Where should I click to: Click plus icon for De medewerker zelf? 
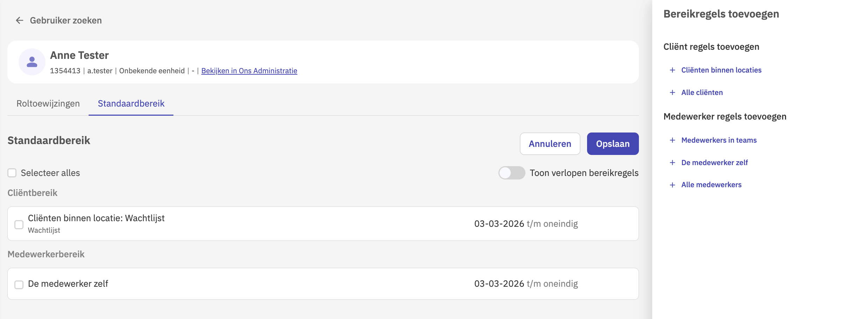click(x=672, y=163)
